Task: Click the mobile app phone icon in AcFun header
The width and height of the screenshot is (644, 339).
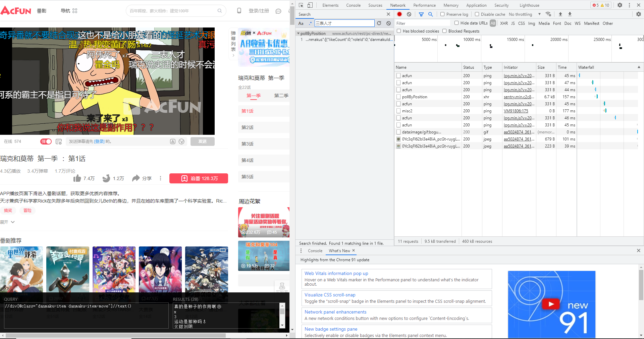Action: click(x=239, y=11)
